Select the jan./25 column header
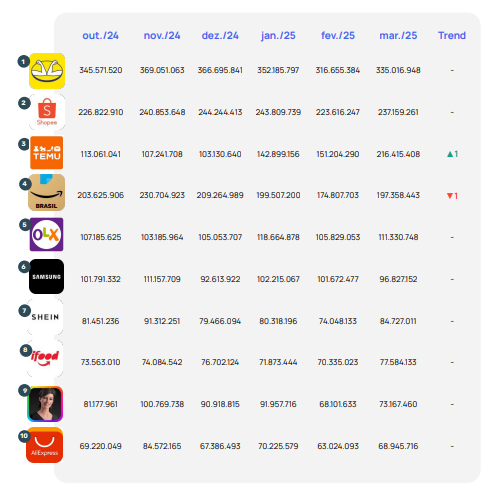The width and height of the screenshot is (489, 495). (x=278, y=35)
